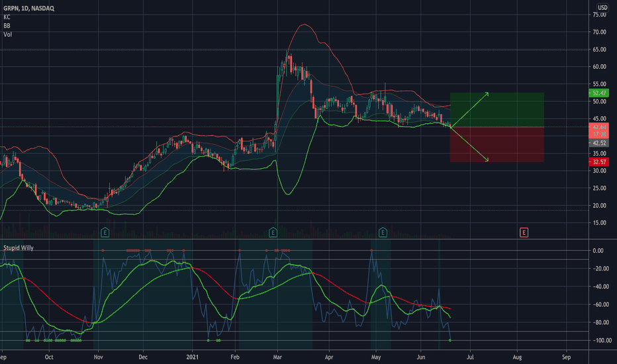Image resolution: width=617 pixels, height=364 pixels.
Task: Click the 15.00 price axis label
Action: pyautogui.click(x=599, y=223)
